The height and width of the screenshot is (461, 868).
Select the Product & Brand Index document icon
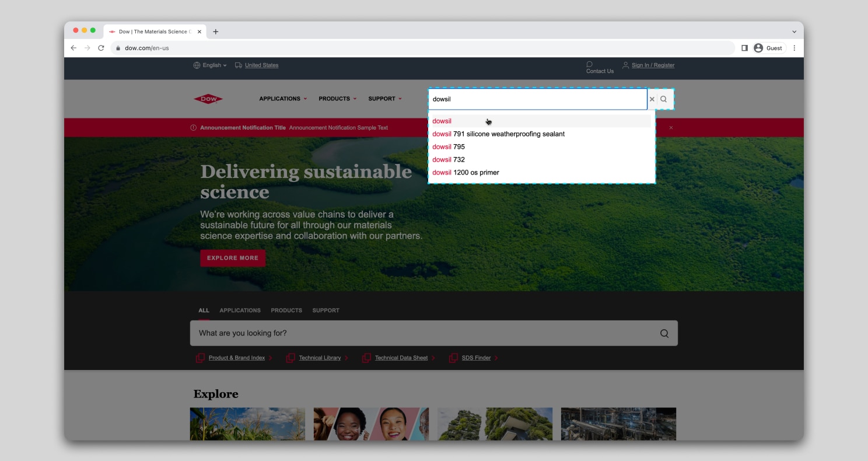point(200,357)
